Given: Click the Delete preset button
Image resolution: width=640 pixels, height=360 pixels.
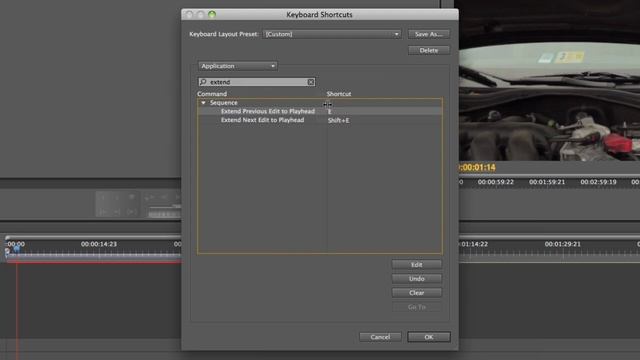Looking at the screenshot, I should [x=429, y=50].
